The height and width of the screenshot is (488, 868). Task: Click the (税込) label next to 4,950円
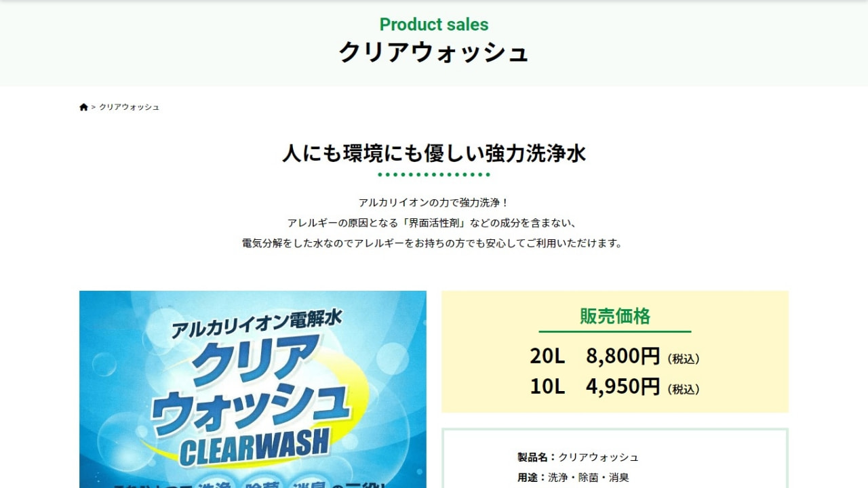[684, 390]
